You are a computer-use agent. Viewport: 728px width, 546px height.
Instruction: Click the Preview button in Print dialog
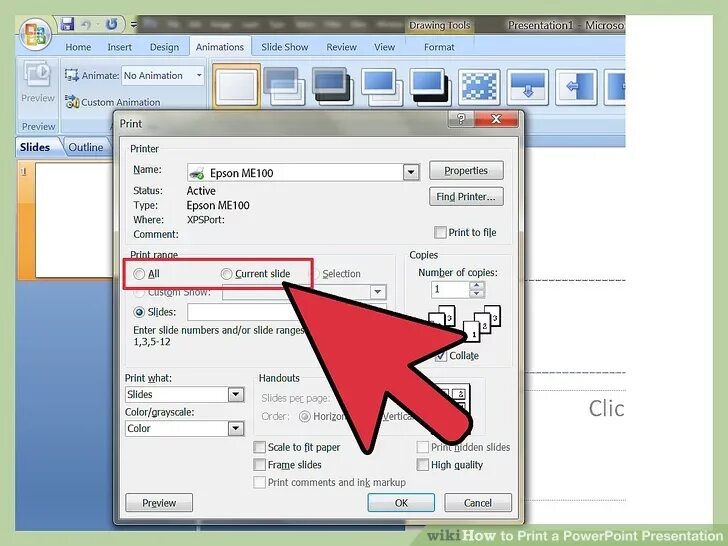(159, 503)
